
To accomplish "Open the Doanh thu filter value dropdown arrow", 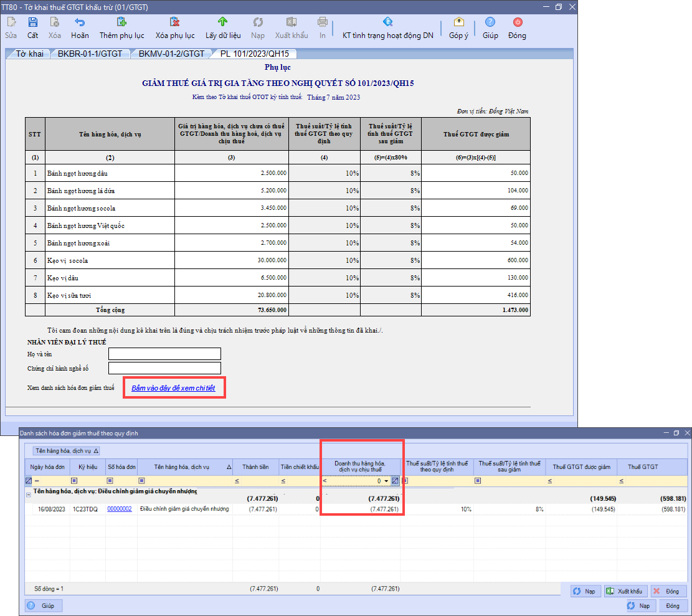I will 386,481.
